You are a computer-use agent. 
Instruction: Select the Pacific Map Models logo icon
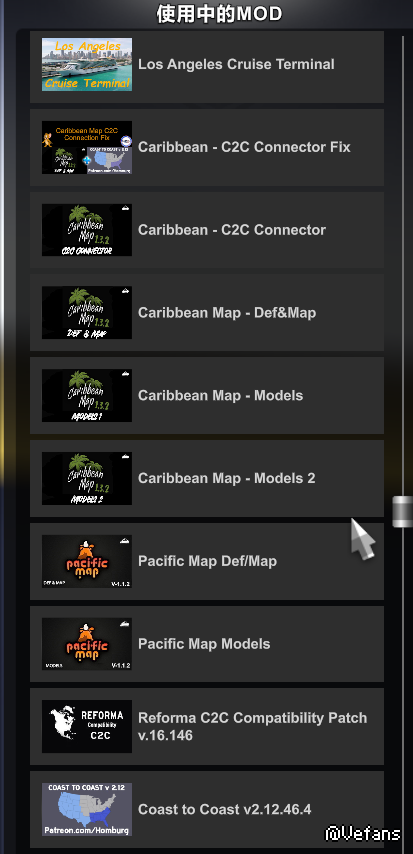(x=87, y=644)
